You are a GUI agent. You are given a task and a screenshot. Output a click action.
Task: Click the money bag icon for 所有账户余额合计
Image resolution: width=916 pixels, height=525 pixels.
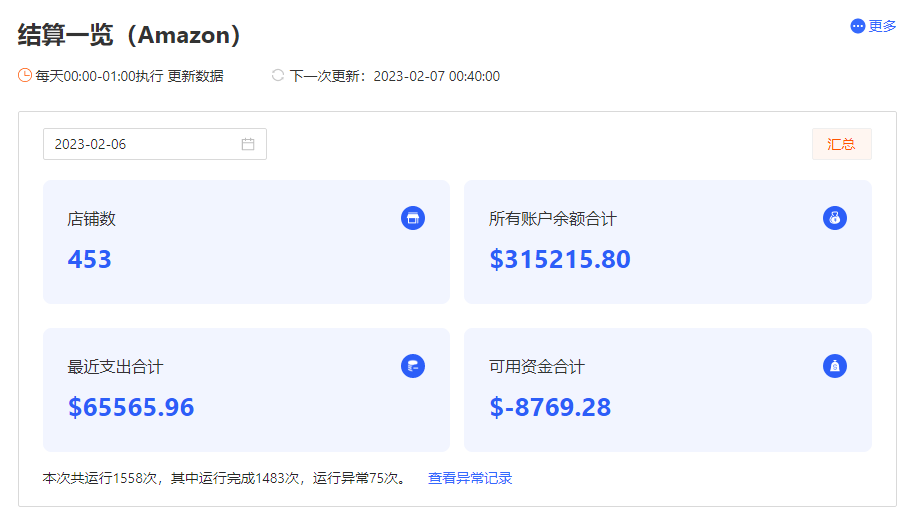tap(835, 218)
